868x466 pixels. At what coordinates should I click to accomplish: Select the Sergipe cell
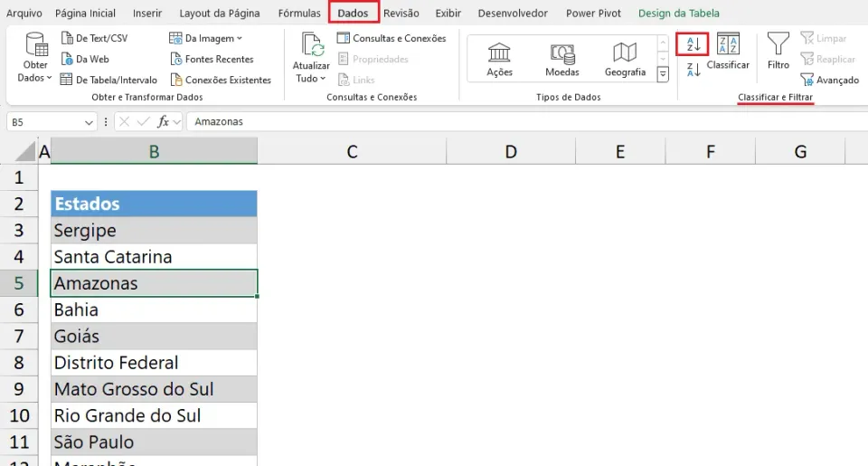point(154,230)
